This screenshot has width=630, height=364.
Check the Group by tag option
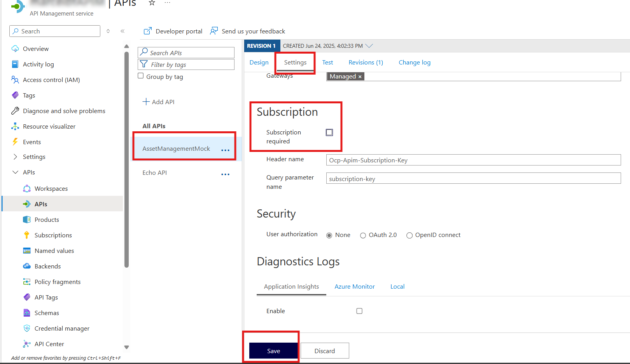[x=140, y=76]
